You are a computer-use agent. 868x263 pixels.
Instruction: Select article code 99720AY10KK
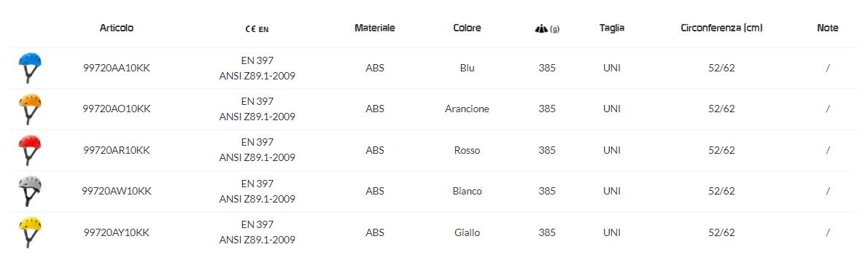click(116, 232)
